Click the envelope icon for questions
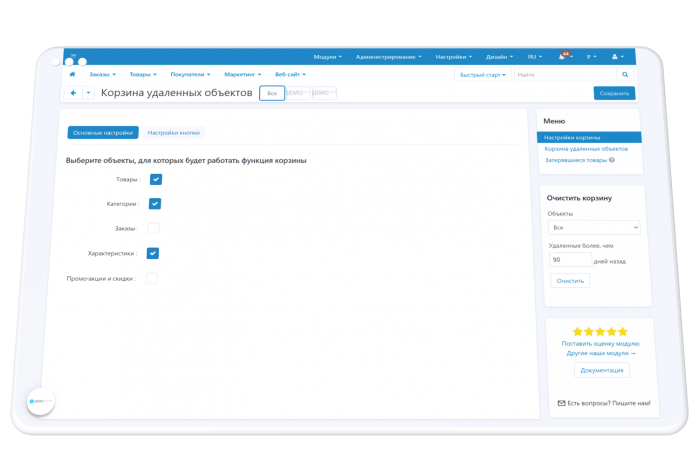Screen dimensions: 700x466 pos(561,403)
